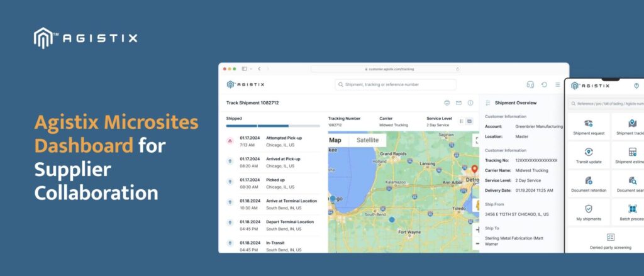Click the Agistix logo in the tracking page header
Screen dimensions: 644x276
(245, 85)
